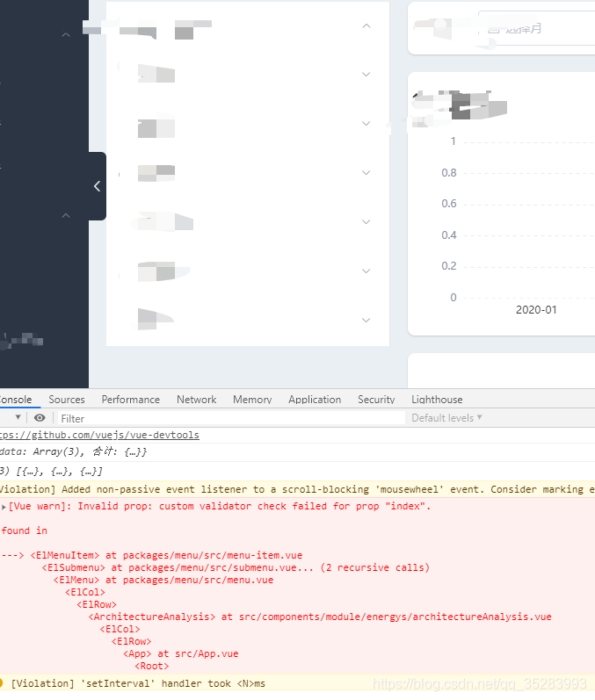Open the Default levels dropdown

[446, 418]
